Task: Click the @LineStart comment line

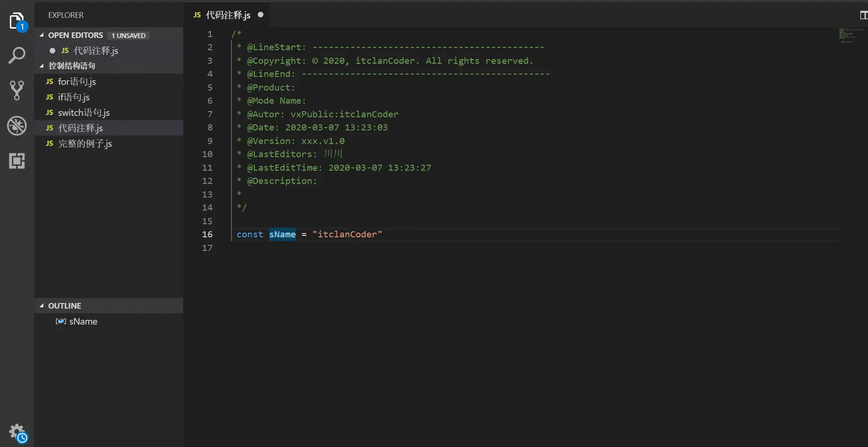Action: (x=390, y=47)
